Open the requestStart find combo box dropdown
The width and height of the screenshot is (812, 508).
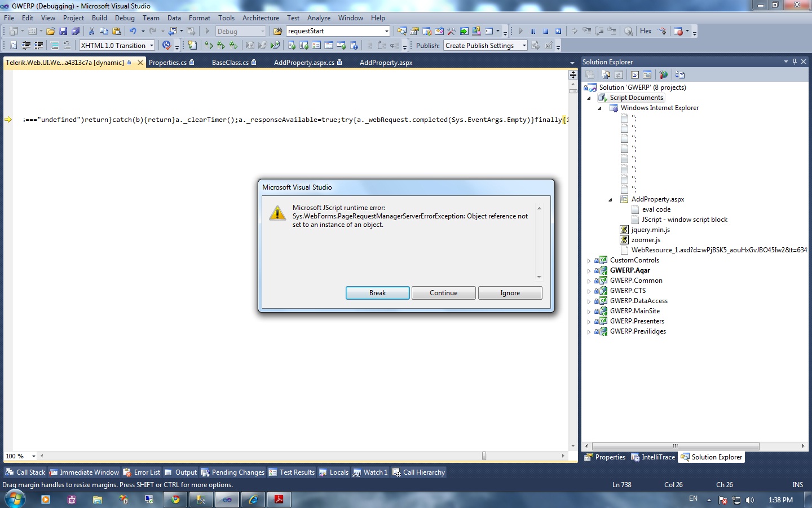386,32
